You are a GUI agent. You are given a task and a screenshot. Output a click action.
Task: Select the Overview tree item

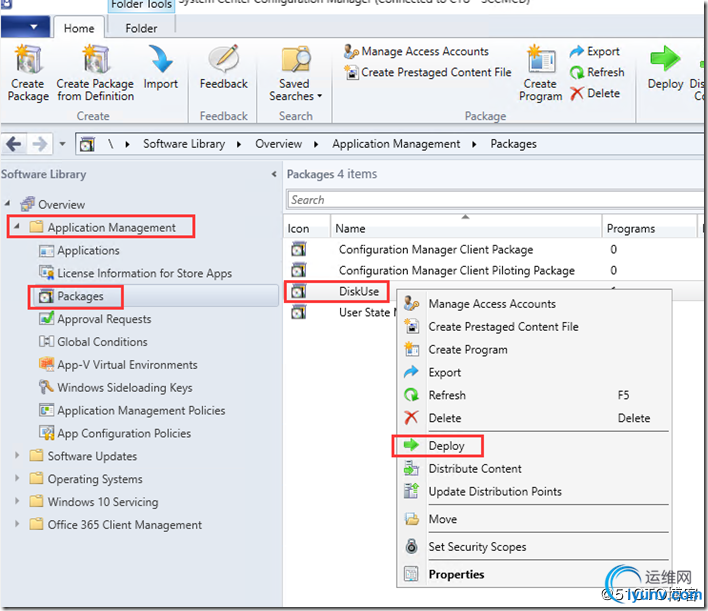pos(53,204)
